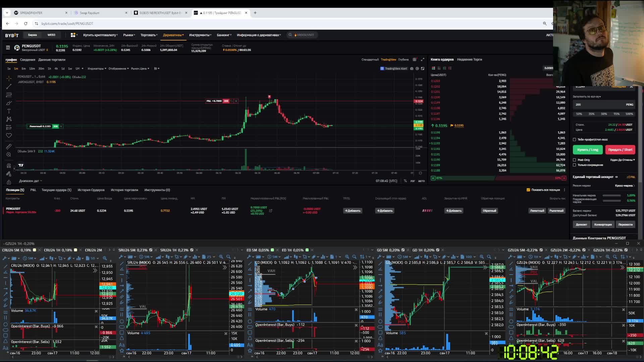
Task: Open the Индикаторы dropdown
Action: pyautogui.click(x=97, y=68)
